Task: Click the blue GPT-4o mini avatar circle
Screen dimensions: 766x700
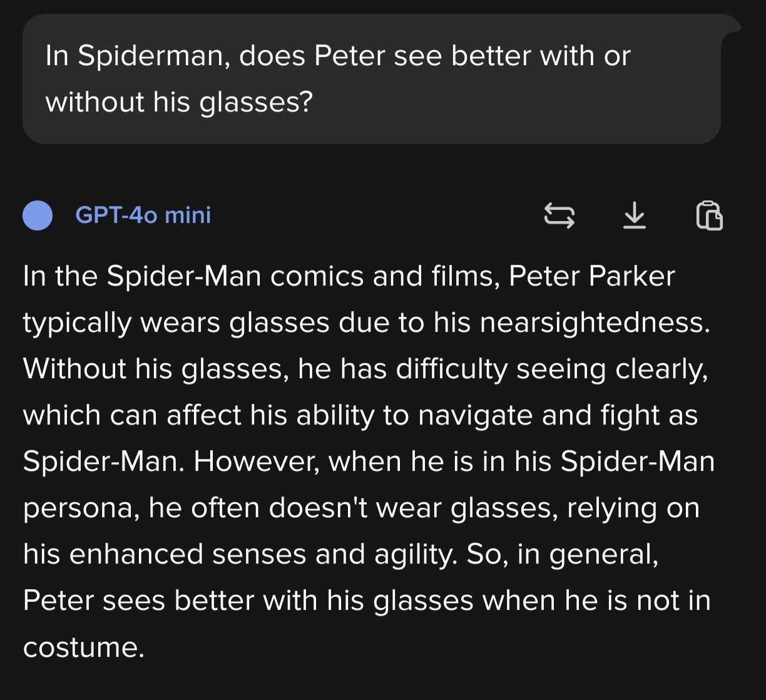Action: coord(38,215)
